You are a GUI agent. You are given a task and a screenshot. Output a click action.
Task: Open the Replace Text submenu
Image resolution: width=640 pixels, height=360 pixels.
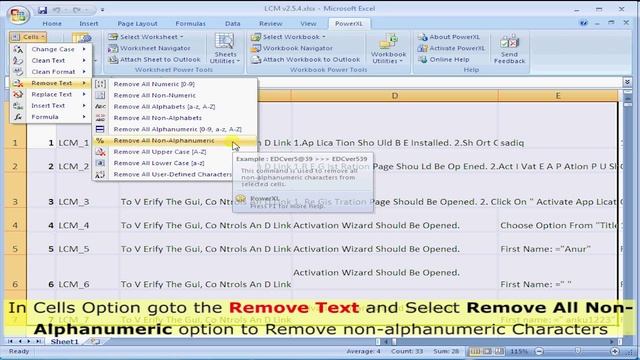point(51,94)
